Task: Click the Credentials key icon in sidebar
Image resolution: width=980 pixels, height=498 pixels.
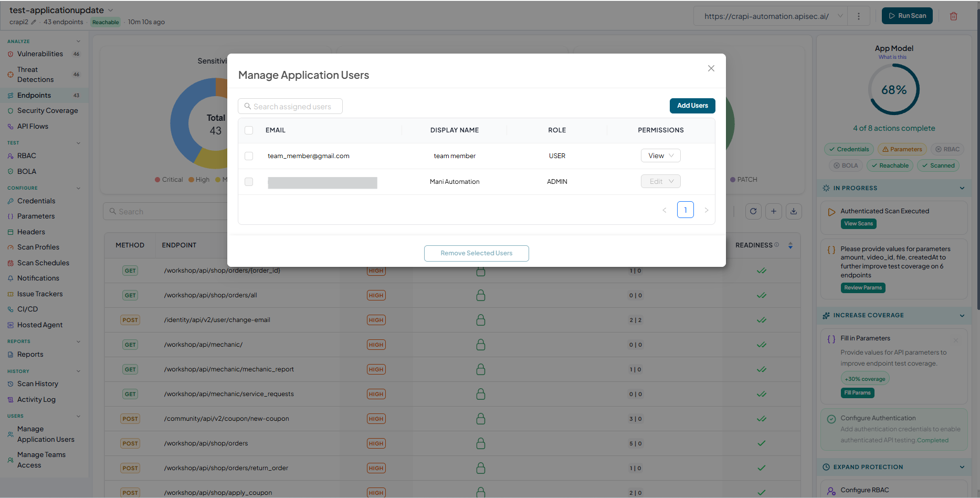Action: [x=10, y=201]
